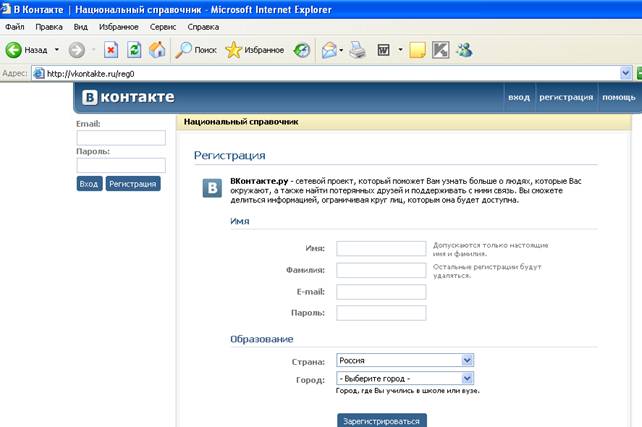The width and height of the screenshot is (642, 427).
Task: Click the Stop loading page icon
Action: [x=111, y=49]
